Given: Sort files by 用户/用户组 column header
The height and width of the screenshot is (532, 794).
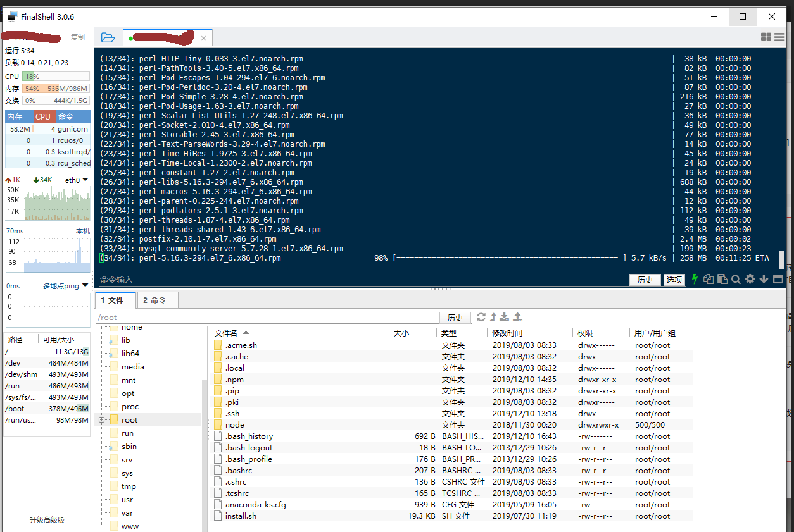Looking at the screenshot, I should click(x=662, y=333).
